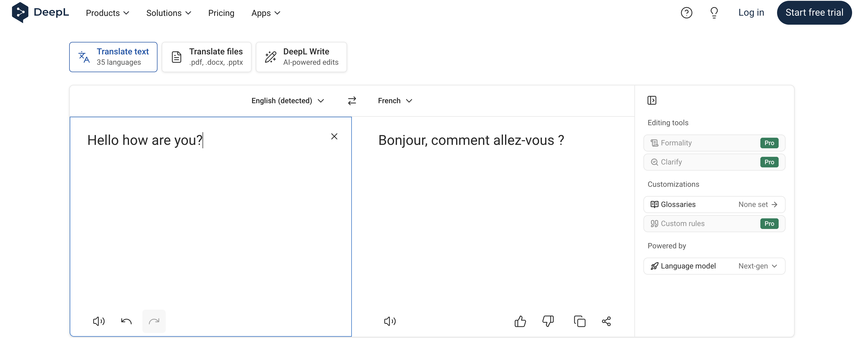The width and height of the screenshot is (868, 338).
Task: Open the source language dropdown
Action: click(x=287, y=101)
